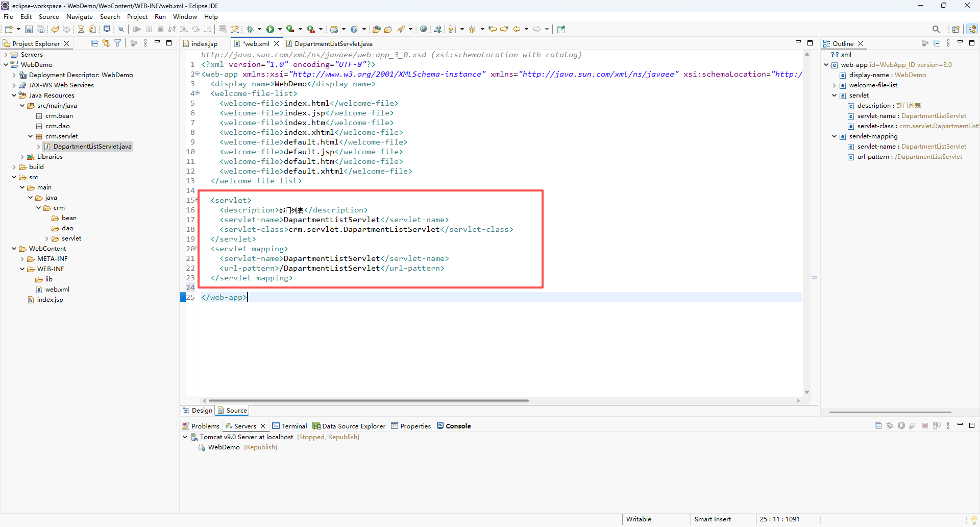Expand the Servers project node
Screen dimensions: 980x527
point(6,55)
